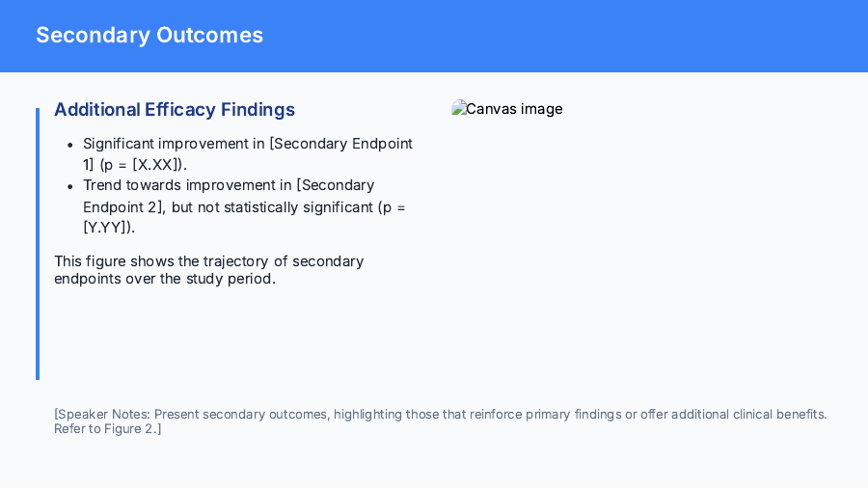Select the [Y.YY] p-value placeholder
The image size is (868, 489).
(x=108, y=228)
